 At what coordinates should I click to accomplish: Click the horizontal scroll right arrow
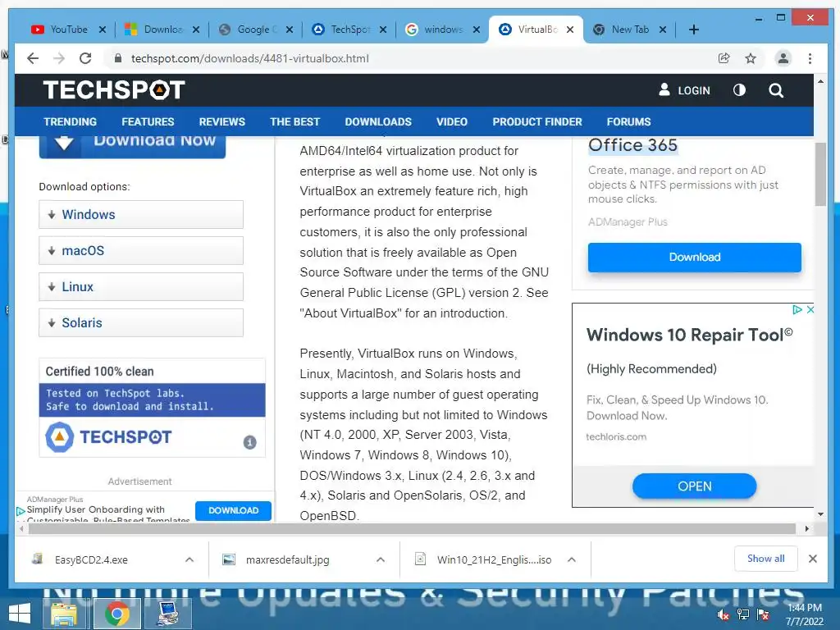[807, 529]
